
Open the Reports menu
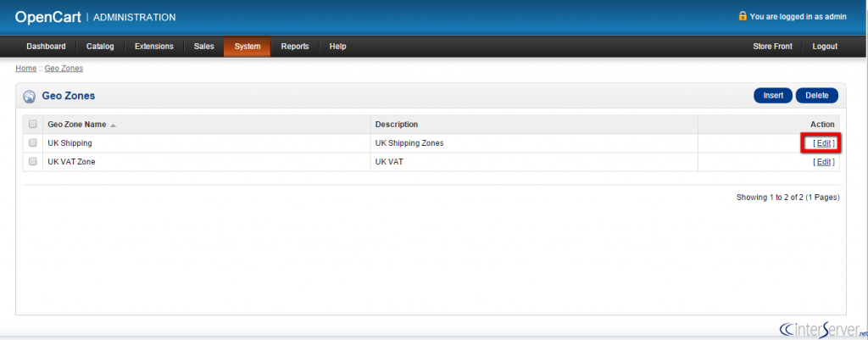tap(295, 47)
